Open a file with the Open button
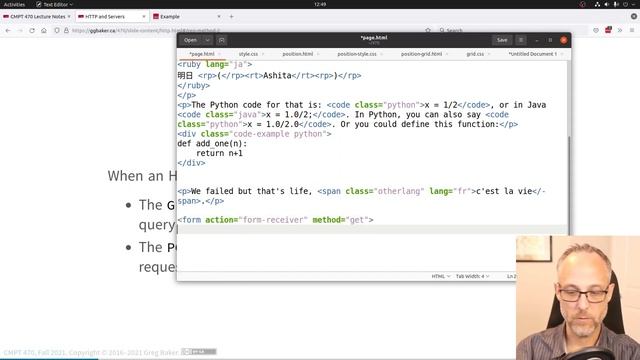The image size is (640, 360). click(190, 40)
